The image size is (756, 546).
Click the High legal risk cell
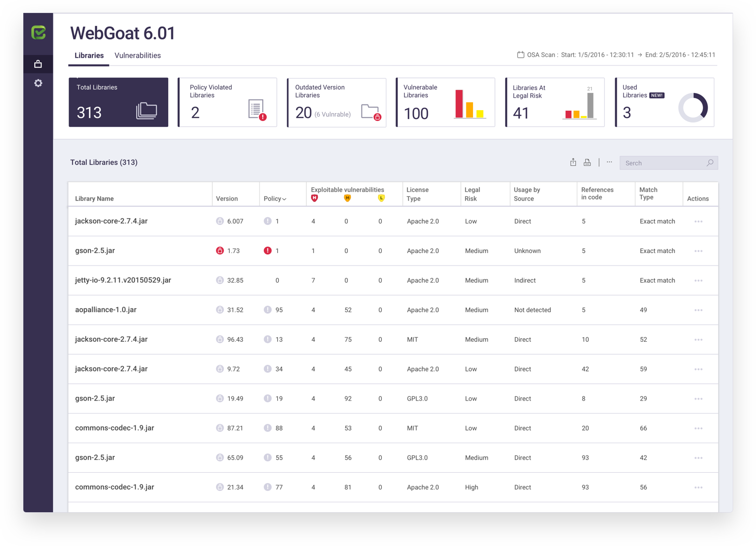click(471, 487)
